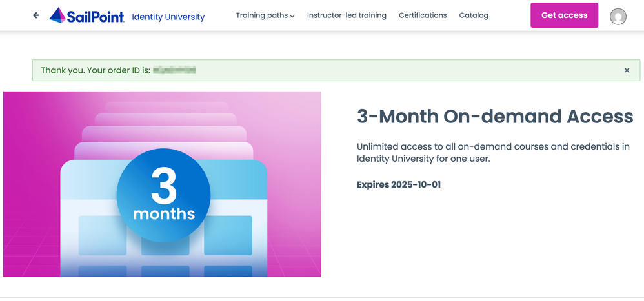Navigate to the Catalog

coord(474,15)
